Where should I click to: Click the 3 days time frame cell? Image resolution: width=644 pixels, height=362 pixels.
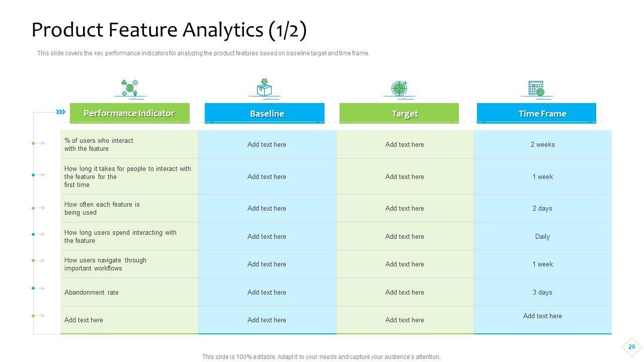click(542, 292)
